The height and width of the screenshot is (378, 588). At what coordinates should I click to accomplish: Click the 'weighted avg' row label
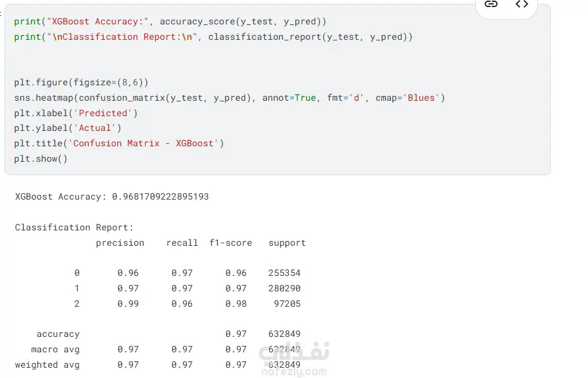[x=48, y=365]
